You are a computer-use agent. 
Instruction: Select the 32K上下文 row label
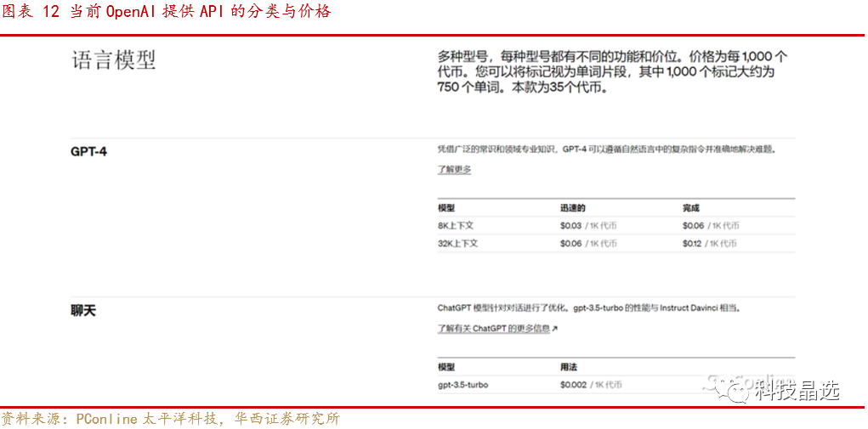point(457,243)
